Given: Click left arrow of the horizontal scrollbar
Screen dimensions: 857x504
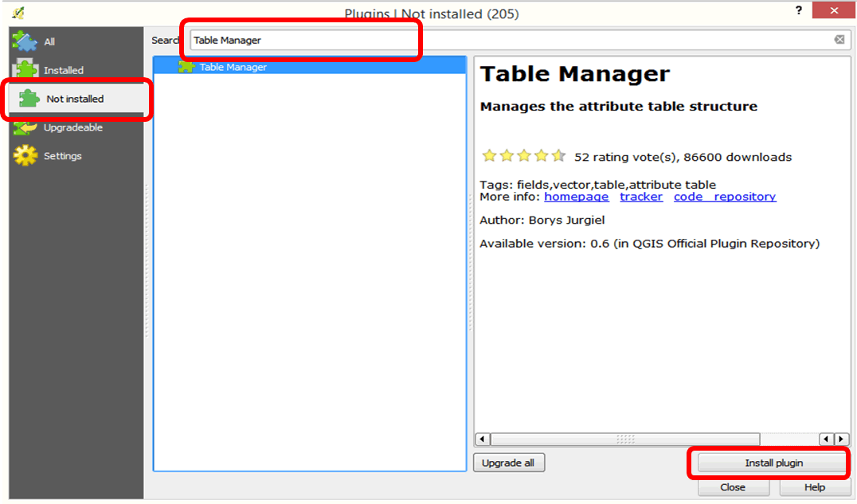Looking at the screenshot, I should point(482,439).
